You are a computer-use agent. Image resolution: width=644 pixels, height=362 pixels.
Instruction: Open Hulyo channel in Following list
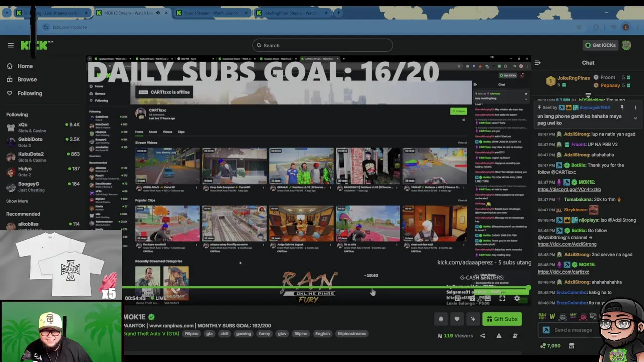click(x=43, y=172)
